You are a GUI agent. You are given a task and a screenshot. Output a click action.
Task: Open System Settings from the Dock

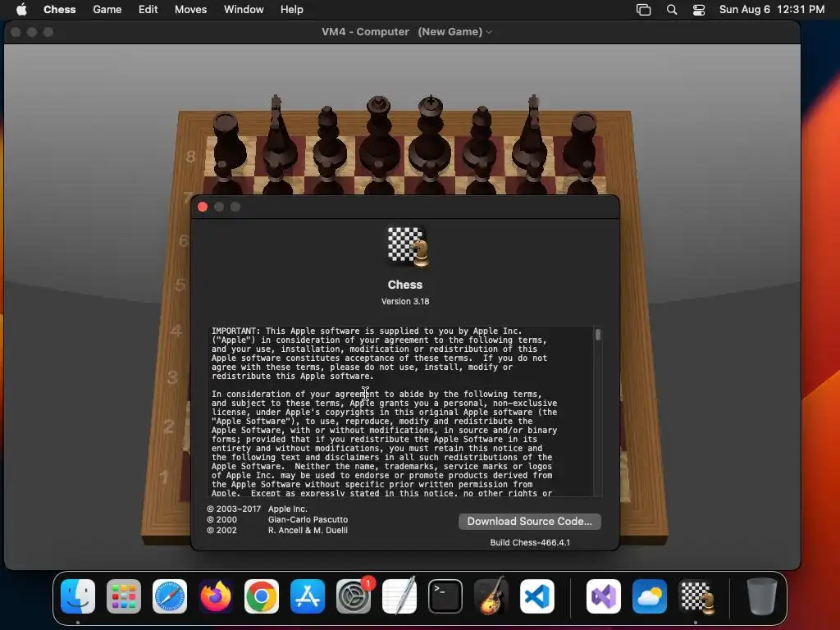[x=354, y=596]
